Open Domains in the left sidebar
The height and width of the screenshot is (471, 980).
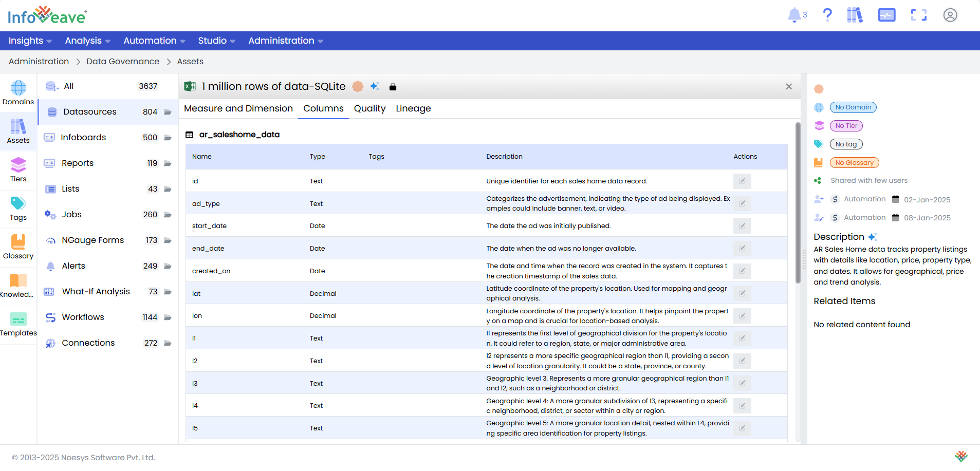[x=18, y=92]
